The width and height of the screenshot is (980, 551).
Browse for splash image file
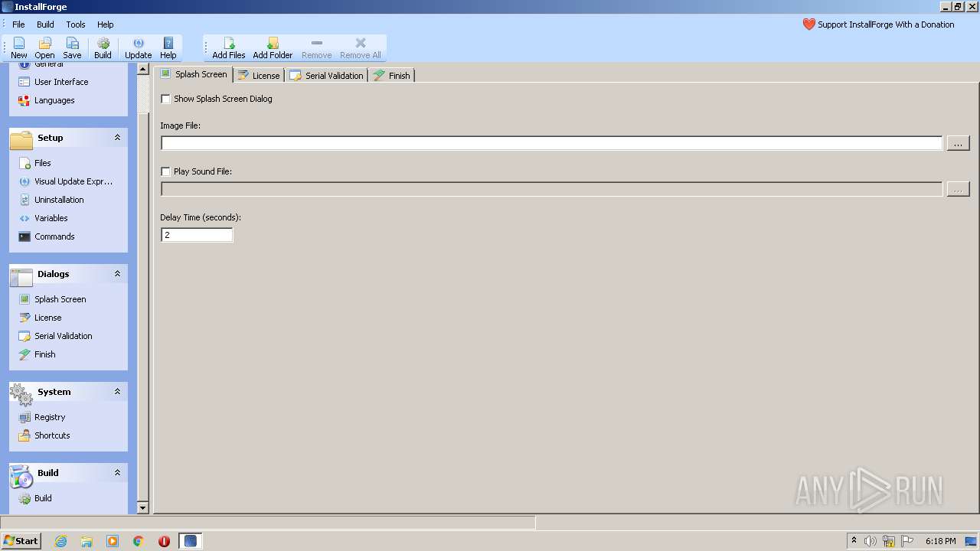coord(958,143)
